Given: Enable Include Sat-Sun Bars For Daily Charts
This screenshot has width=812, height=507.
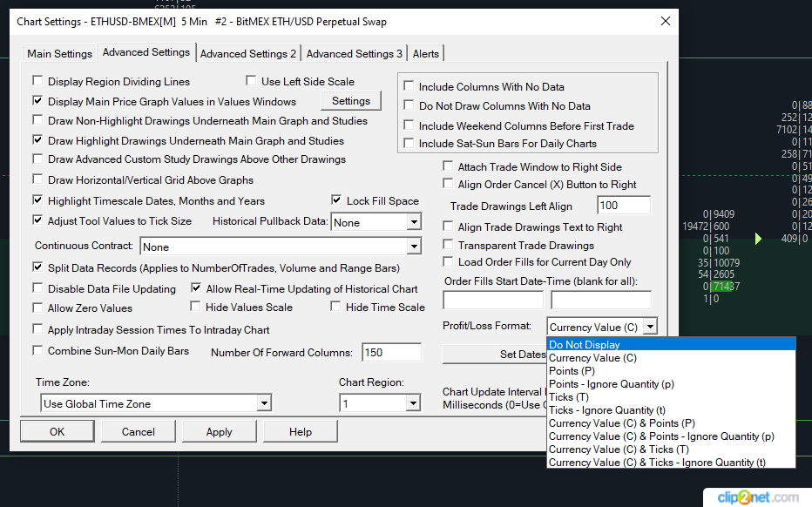Looking at the screenshot, I should click(409, 143).
